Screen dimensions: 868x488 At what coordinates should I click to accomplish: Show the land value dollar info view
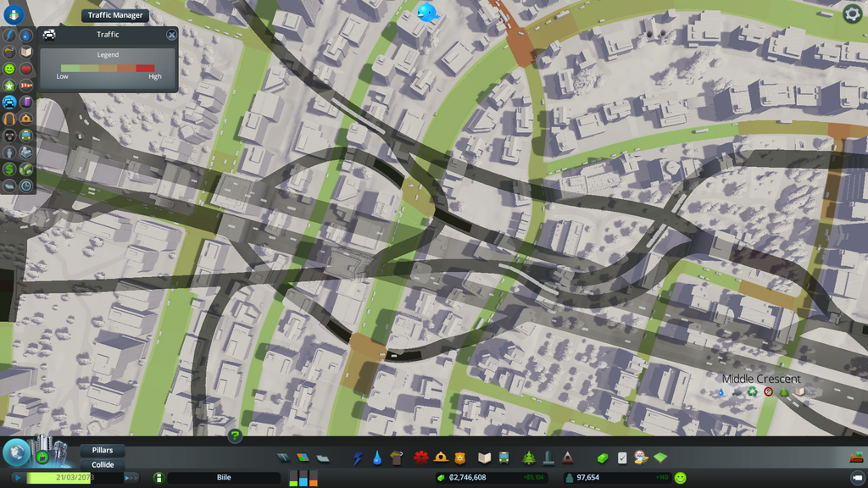[x=9, y=169]
